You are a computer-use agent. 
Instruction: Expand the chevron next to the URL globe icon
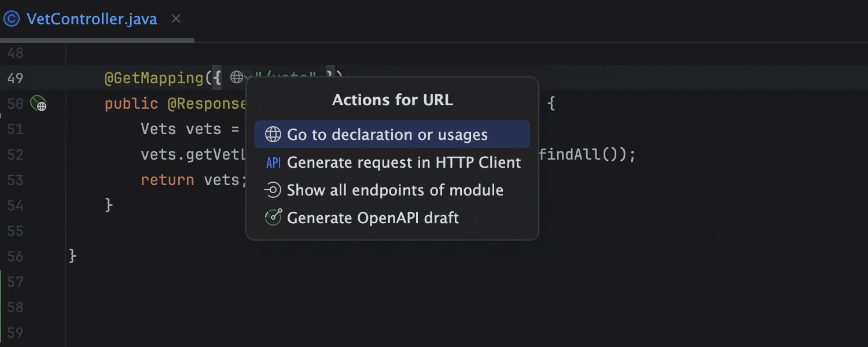[x=249, y=77]
